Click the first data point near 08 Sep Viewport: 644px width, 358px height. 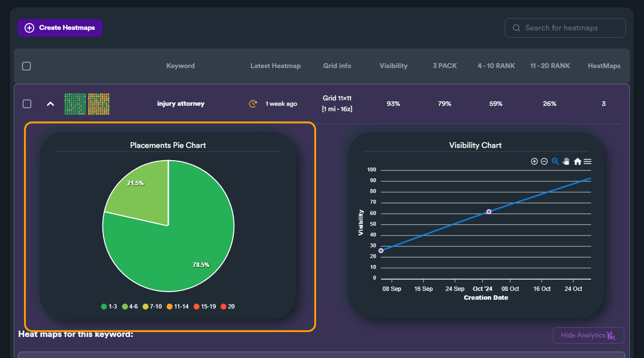pos(381,251)
